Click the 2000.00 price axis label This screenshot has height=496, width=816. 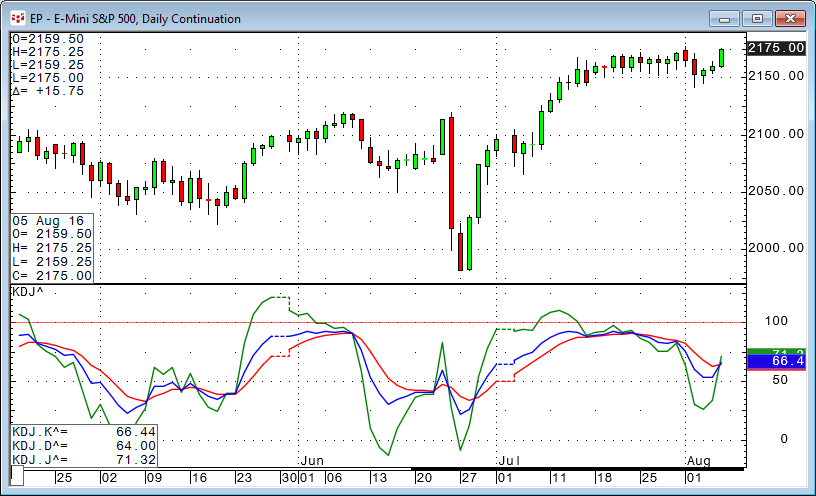(x=776, y=248)
